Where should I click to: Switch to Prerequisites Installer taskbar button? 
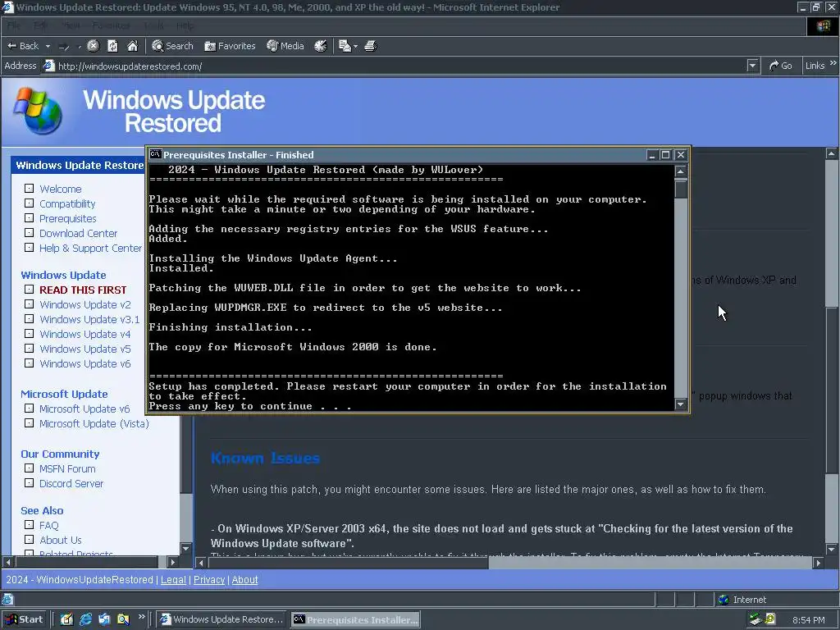click(x=356, y=620)
